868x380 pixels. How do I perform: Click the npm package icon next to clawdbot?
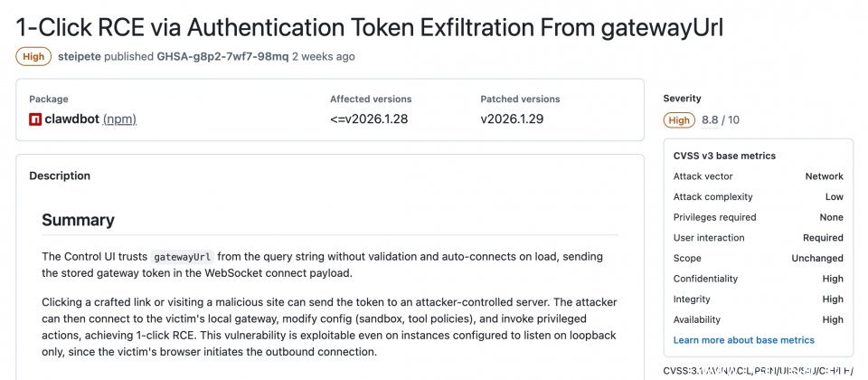click(35, 119)
